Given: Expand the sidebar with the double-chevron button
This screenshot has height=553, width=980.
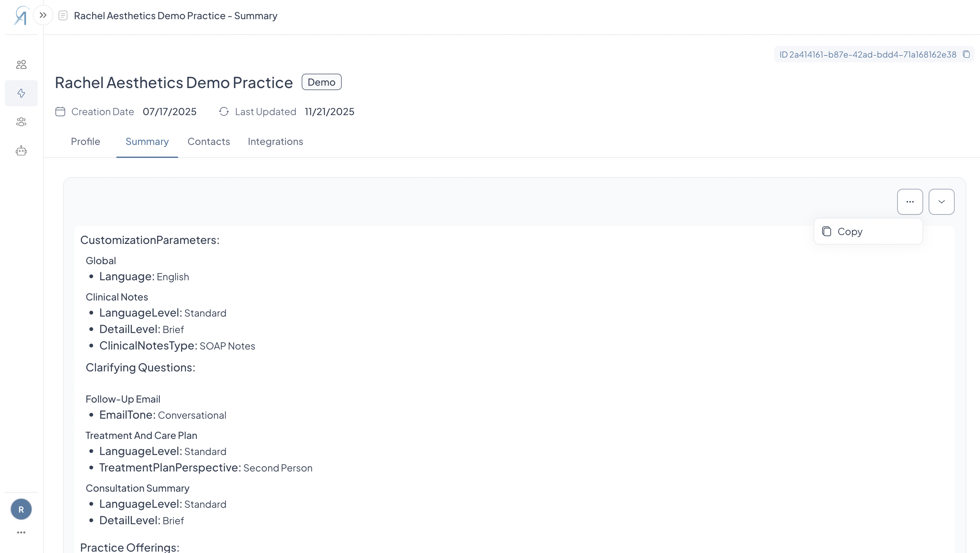Looking at the screenshot, I should [x=43, y=15].
